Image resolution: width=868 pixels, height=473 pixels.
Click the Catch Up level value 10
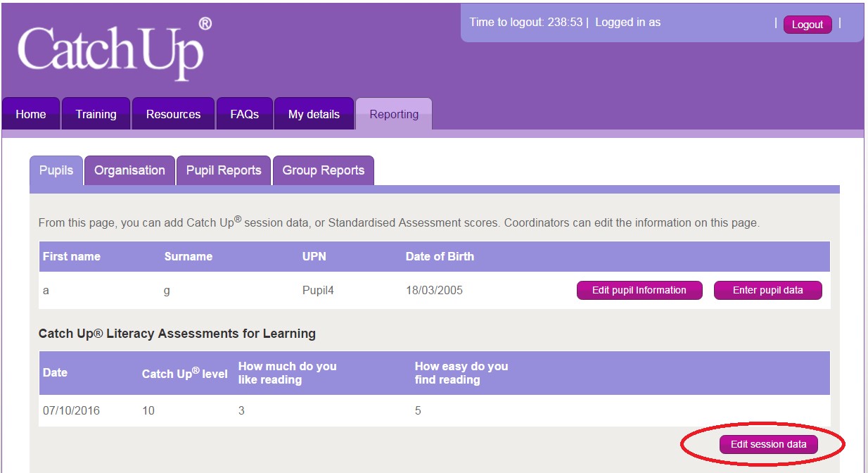pyautogui.click(x=148, y=410)
